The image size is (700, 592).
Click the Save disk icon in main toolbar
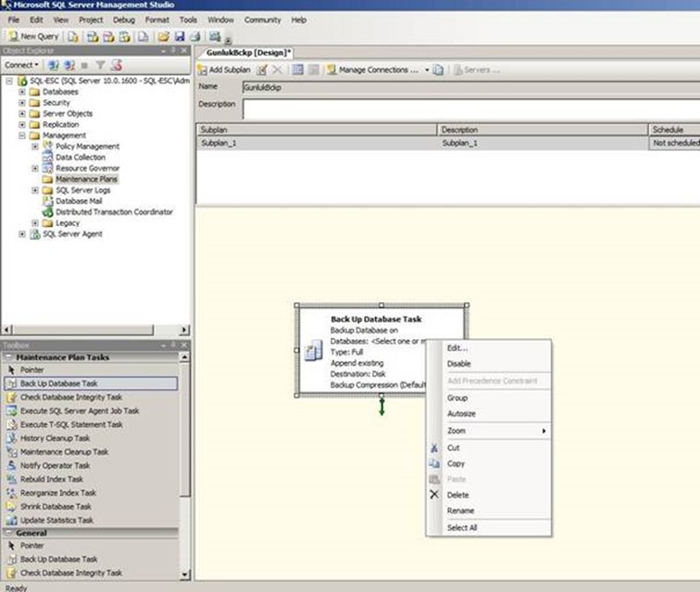pos(180,37)
